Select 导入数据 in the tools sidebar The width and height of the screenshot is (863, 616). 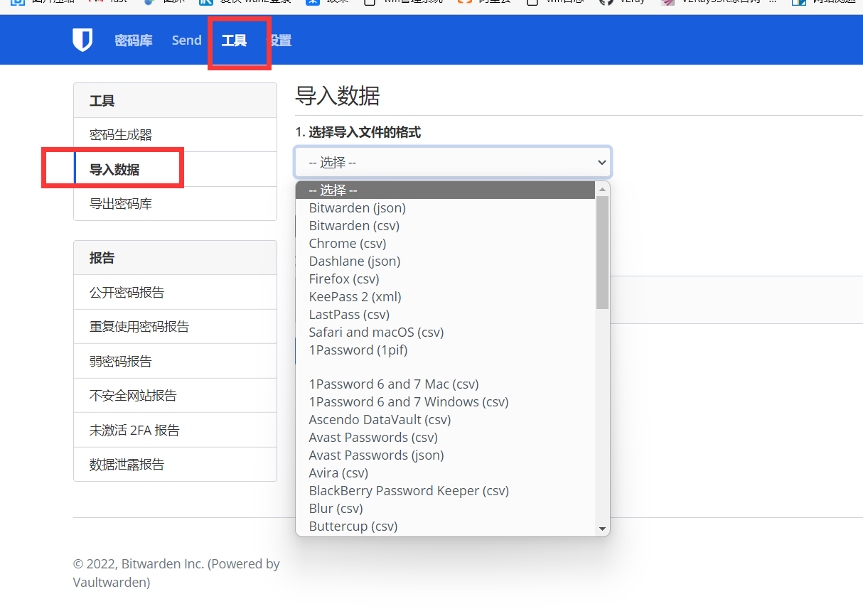point(175,169)
